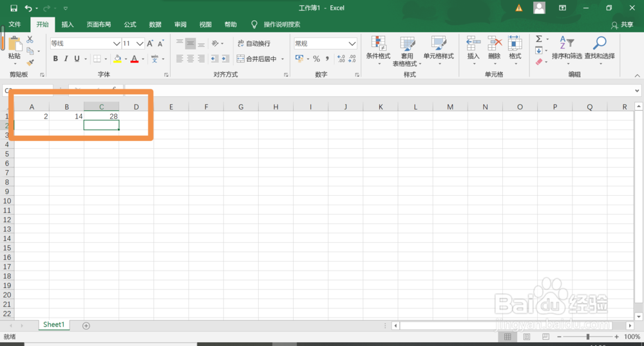Viewport: 644px width, 346px height.
Task: Toggle align left
Action: (x=180, y=59)
